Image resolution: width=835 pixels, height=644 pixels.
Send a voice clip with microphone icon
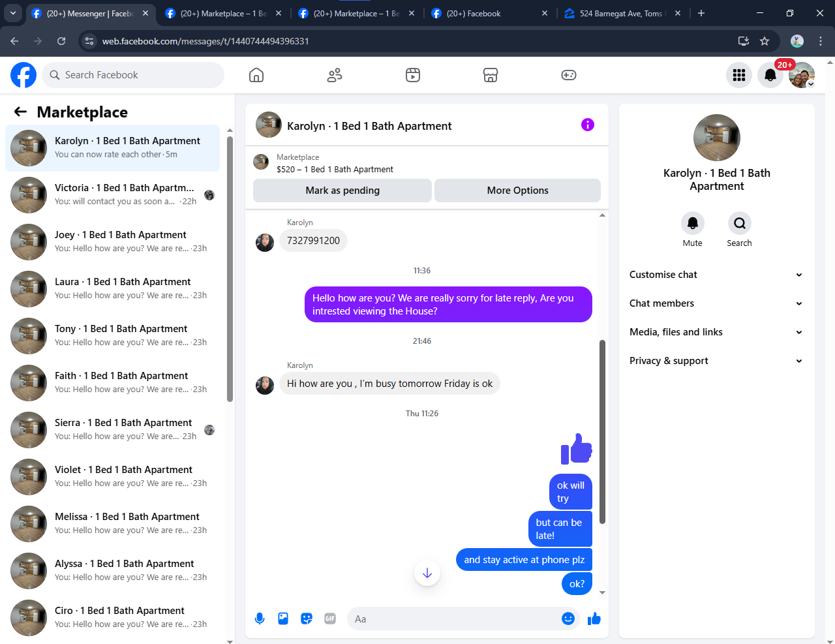pos(260,619)
